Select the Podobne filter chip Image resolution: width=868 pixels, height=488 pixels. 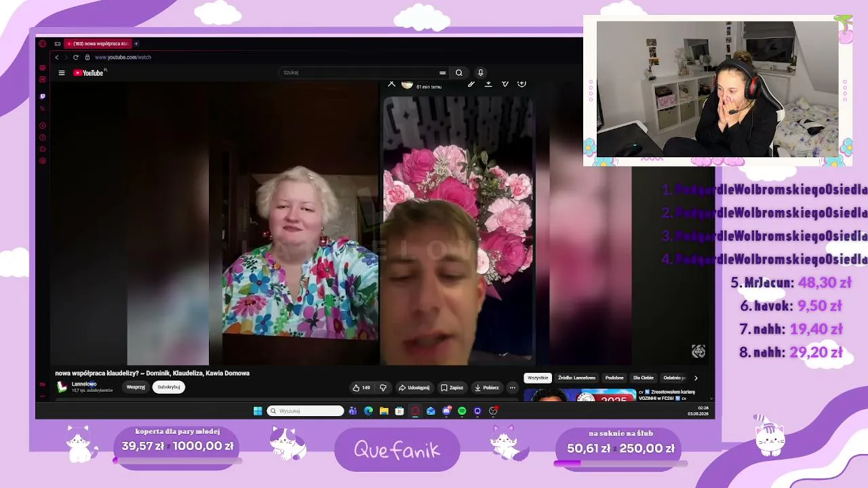tap(614, 378)
